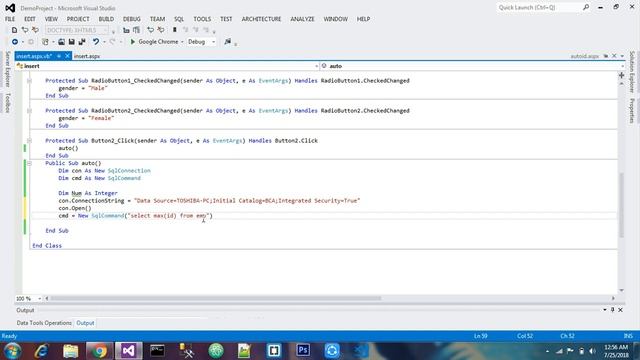Click the New Project icon beside the back arrow
The height and width of the screenshot is (360, 640).
(x=45, y=42)
